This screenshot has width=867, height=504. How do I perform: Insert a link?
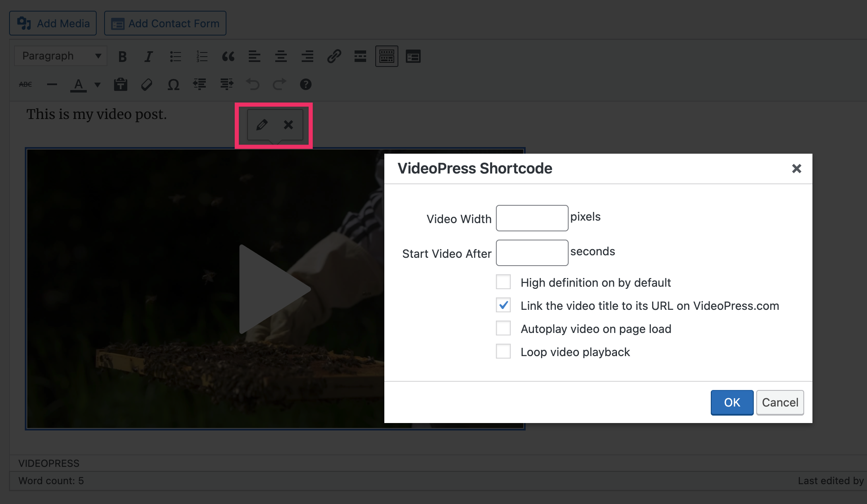click(334, 56)
